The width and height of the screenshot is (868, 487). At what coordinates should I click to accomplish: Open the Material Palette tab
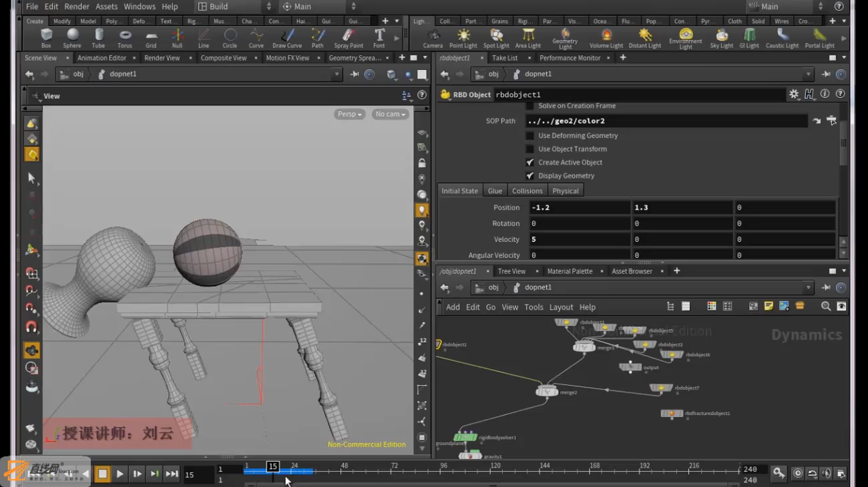pos(570,272)
